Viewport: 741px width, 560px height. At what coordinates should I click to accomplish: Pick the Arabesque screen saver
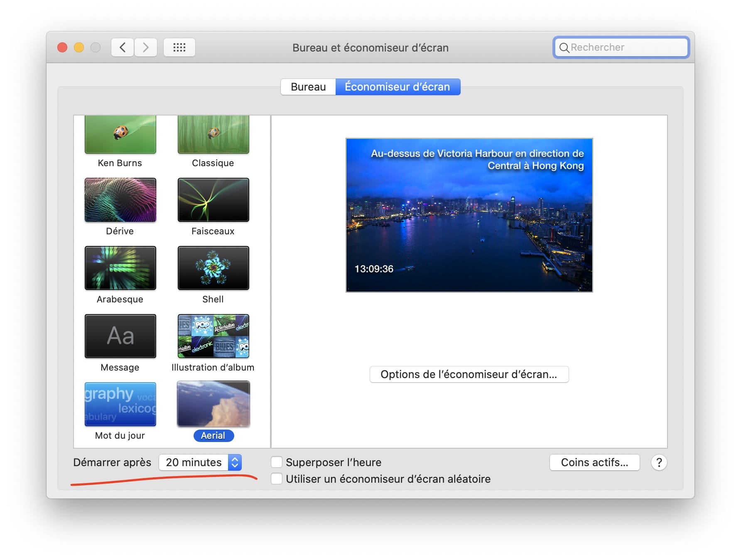tap(120, 268)
